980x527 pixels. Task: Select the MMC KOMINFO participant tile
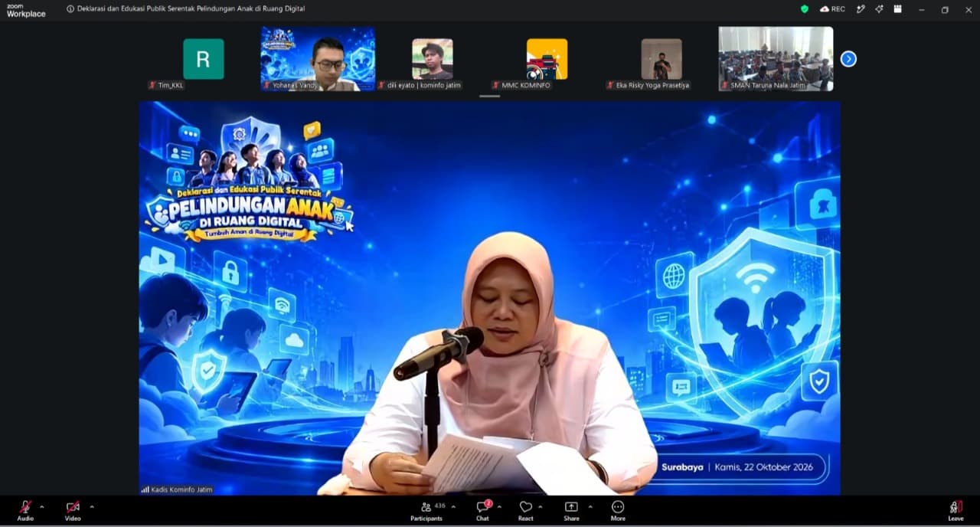547,59
